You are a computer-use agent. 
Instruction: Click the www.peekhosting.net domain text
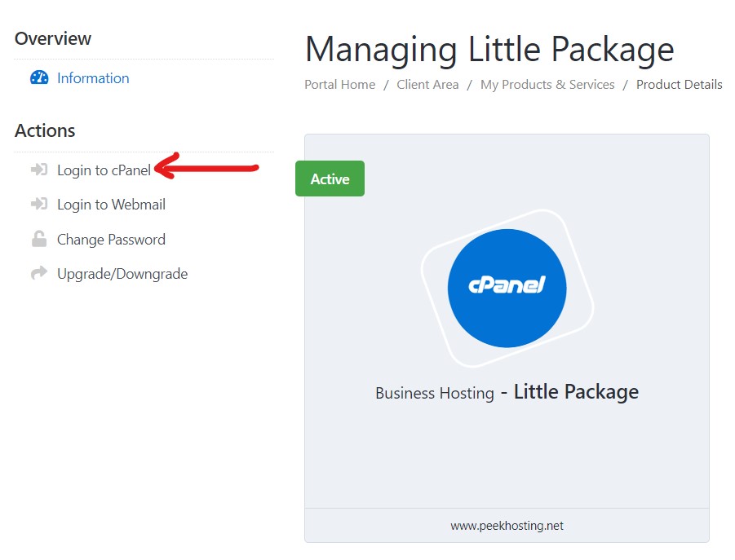[507, 526]
